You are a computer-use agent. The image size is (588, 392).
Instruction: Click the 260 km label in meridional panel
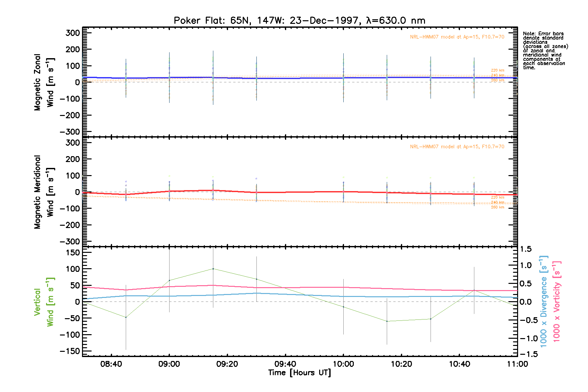[x=498, y=207]
